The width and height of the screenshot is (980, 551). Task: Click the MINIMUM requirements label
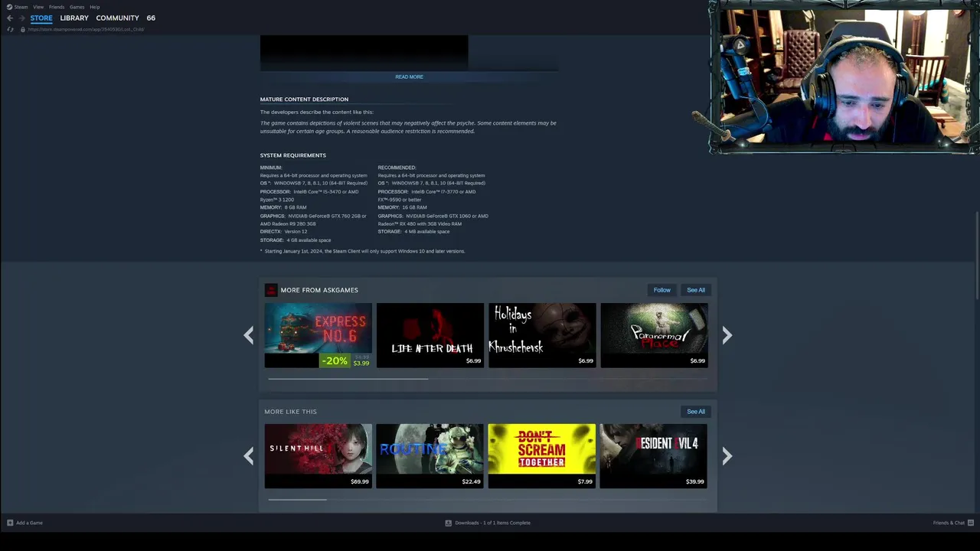pos(271,168)
